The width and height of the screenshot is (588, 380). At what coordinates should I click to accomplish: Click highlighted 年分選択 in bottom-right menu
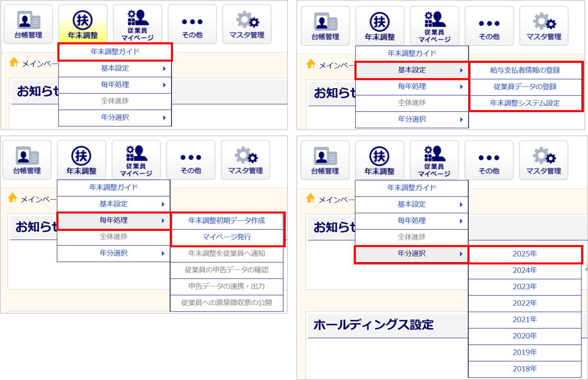coord(412,254)
